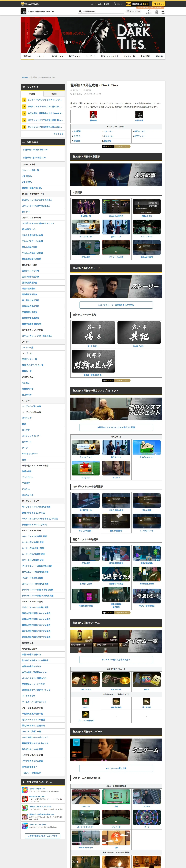Screen dimensions: 186x868
Task: Open sidebar link カリスマランクの効率的な上げ方
Action: pyautogui.click(x=36, y=206)
